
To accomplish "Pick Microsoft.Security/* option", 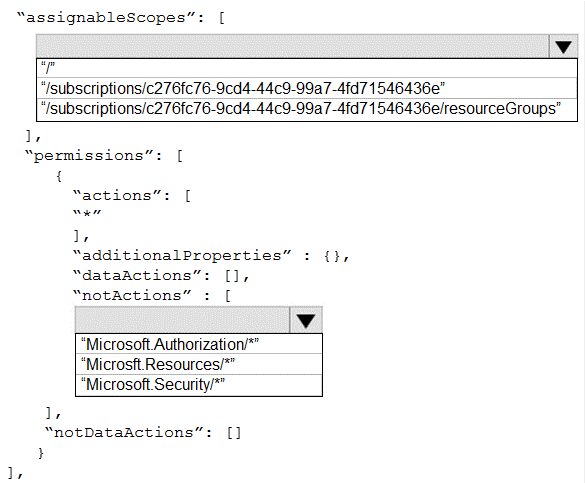I will tap(199, 385).
